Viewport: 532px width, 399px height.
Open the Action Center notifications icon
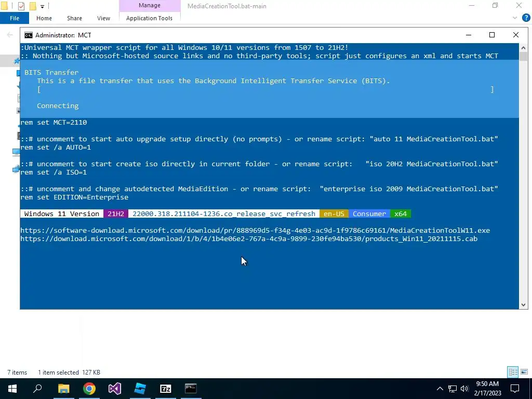[x=515, y=389]
